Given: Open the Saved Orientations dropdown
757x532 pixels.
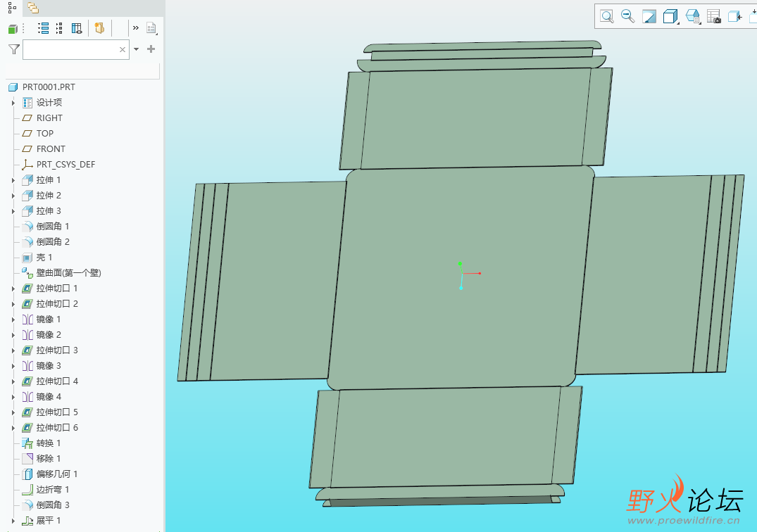Looking at the screenshot, I should (x=692, y=16).
